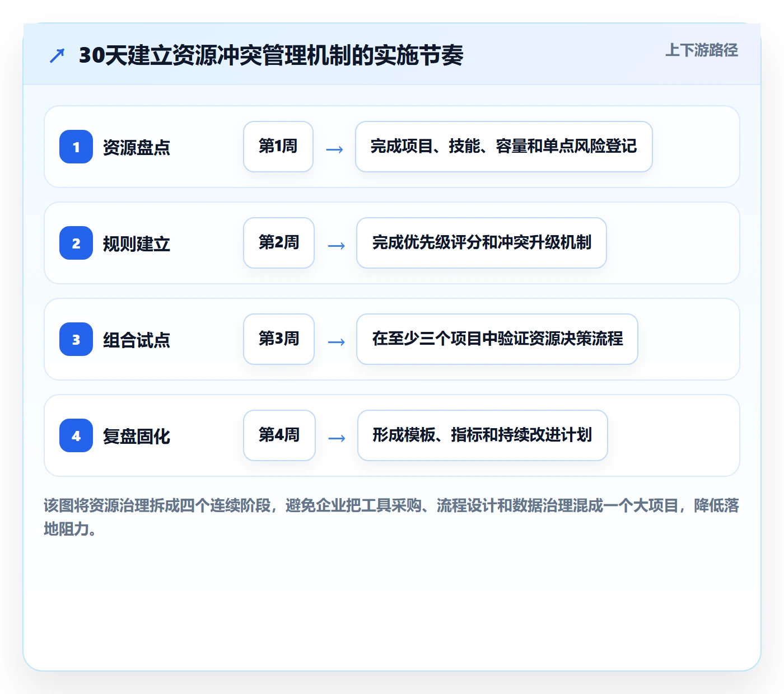Image resolution: width=784 pixels, height=694 pixels.
Task: Click the 完成项目、技能、容量和单点风险登记 box
Action: (x=504, y=147)
